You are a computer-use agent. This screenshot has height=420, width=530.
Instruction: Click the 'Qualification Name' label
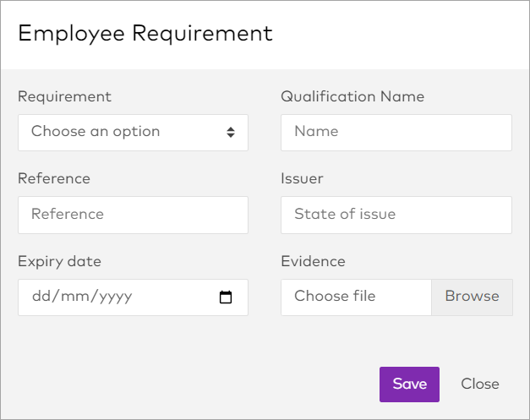tap(352, 96)
